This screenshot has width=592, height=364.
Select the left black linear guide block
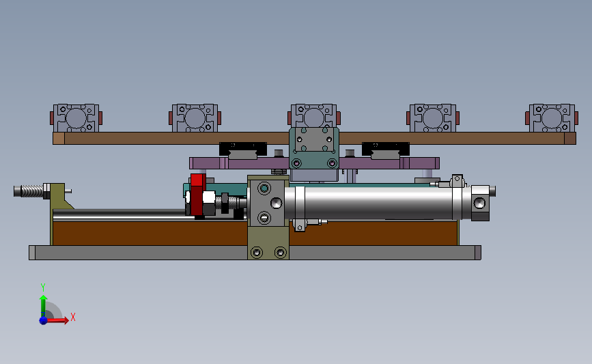point(243,149)
